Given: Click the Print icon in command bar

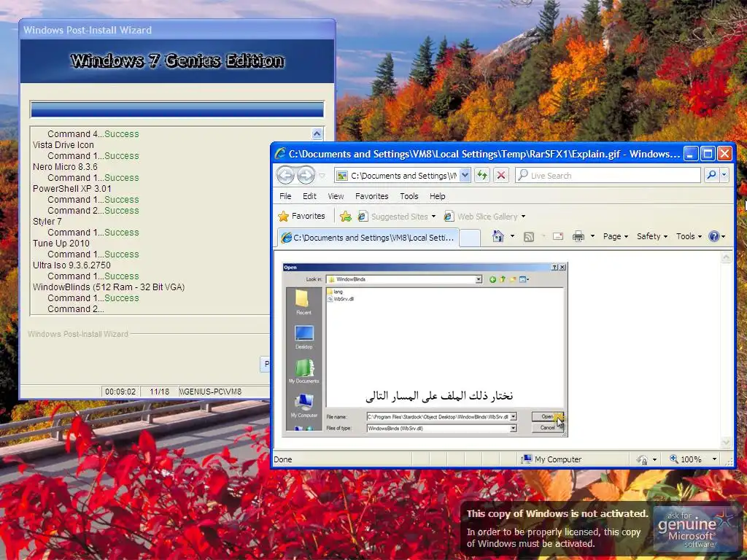Looking at the screenshot, I should 578,236.
